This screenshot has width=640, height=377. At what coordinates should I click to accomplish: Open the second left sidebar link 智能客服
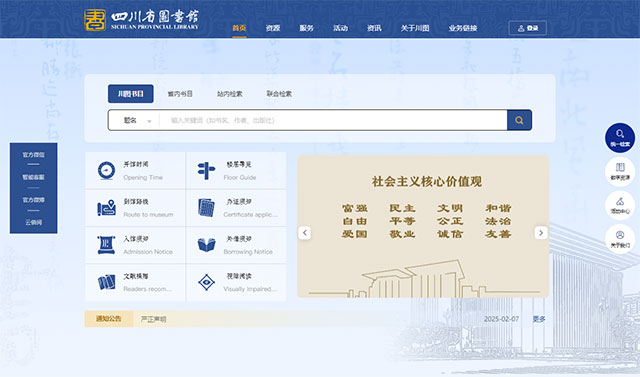(33, 177)
